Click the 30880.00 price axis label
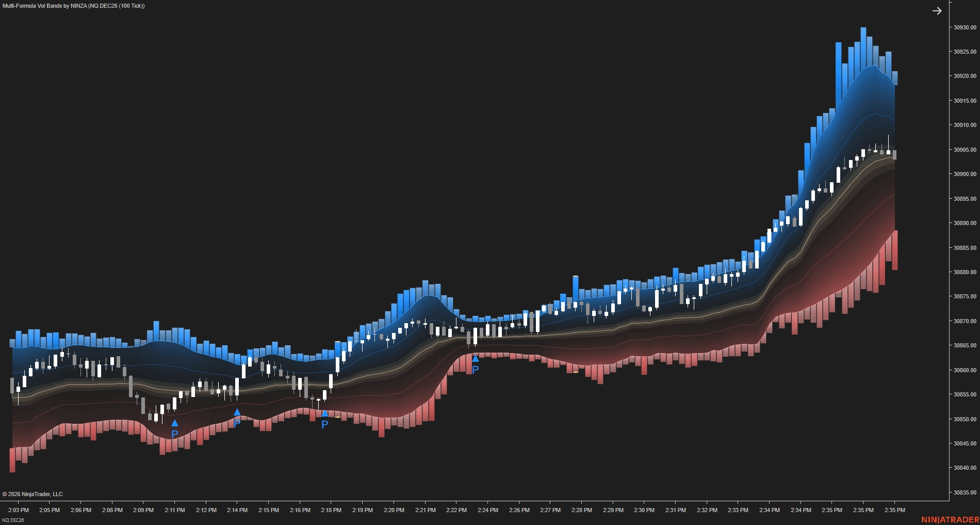This screenshot has height=525, width=980. 965,272
